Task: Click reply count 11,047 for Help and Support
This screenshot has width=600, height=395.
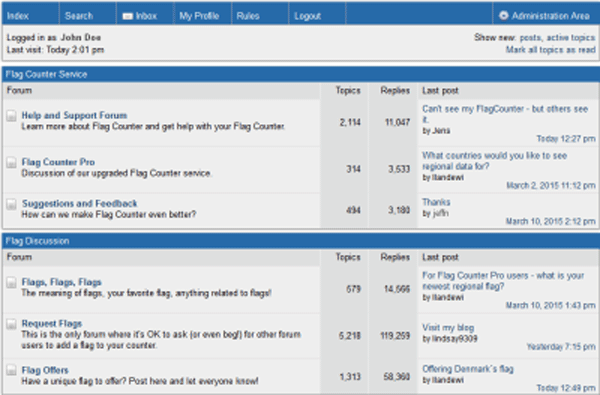Action: [397, 122]
